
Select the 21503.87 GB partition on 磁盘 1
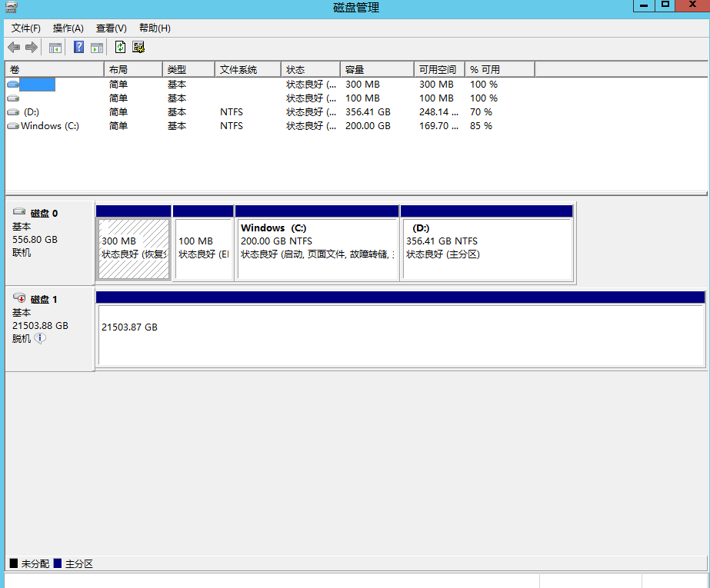coord(400,334)
